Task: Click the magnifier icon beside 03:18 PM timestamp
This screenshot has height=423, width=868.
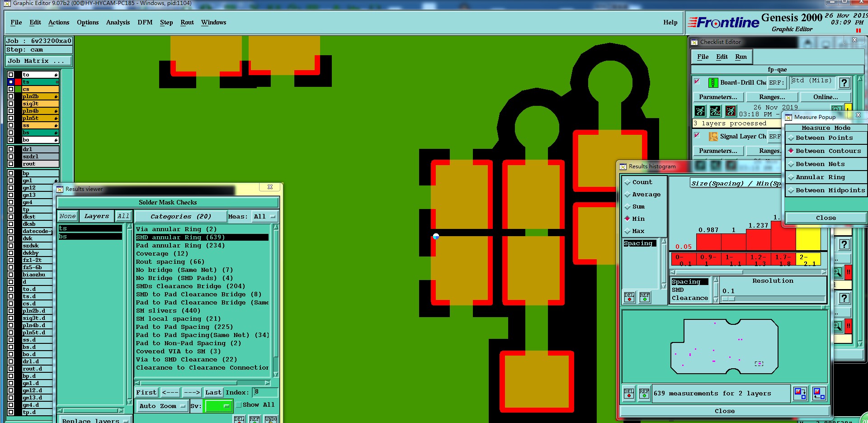Action: tap(836, 109)
